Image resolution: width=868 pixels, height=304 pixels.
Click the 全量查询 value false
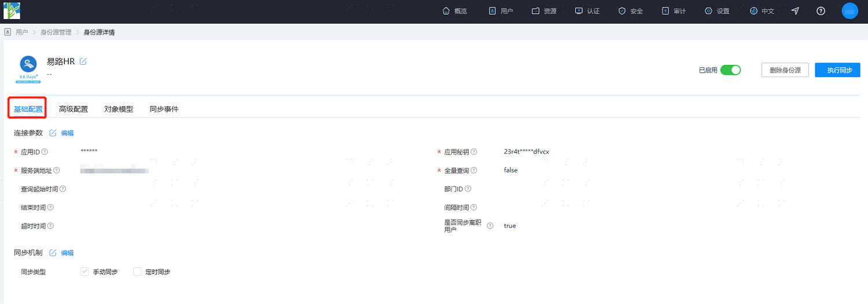510,170
